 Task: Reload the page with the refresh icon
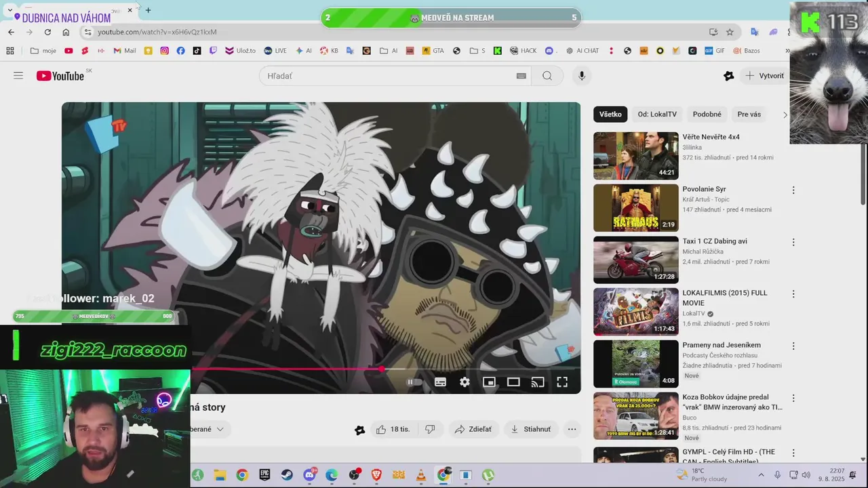pos(47,32)
